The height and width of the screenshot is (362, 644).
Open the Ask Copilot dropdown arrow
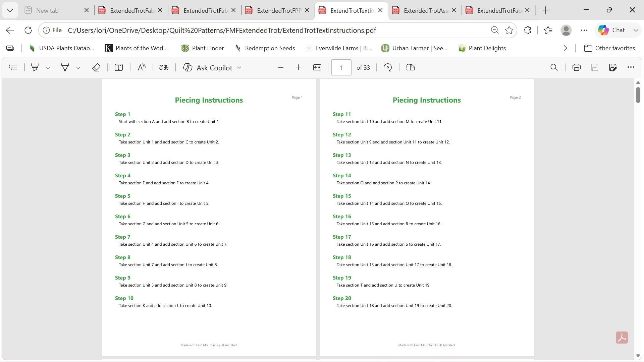pyautogui.click(x=239, y=68)
